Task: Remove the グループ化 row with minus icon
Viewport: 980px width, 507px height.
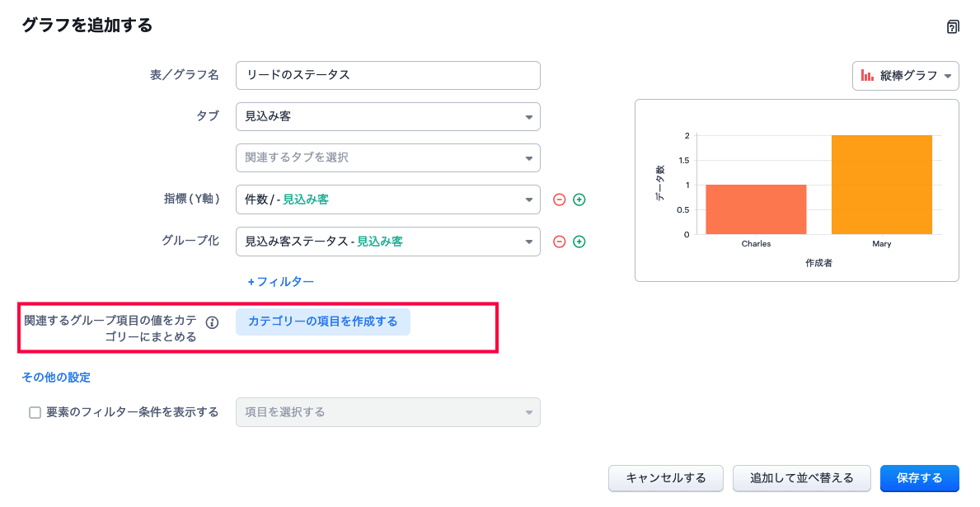Action: (559, 242)
